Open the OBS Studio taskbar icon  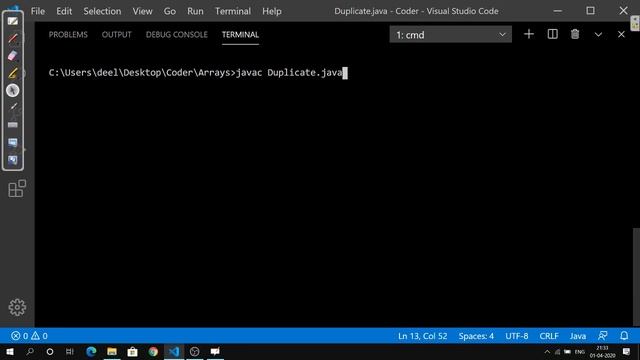pyautogui.click(x=194, y=351)
